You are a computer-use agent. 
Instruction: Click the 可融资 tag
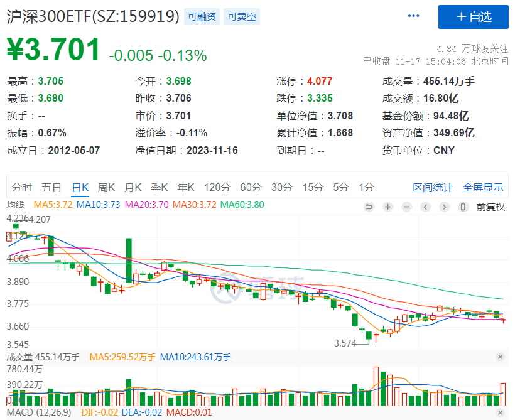click(203, 17)
